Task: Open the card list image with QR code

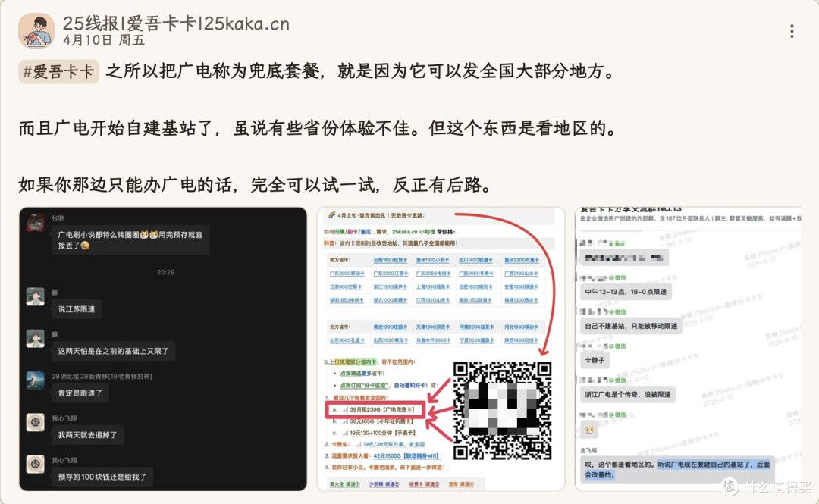Action: pos(441,349)
